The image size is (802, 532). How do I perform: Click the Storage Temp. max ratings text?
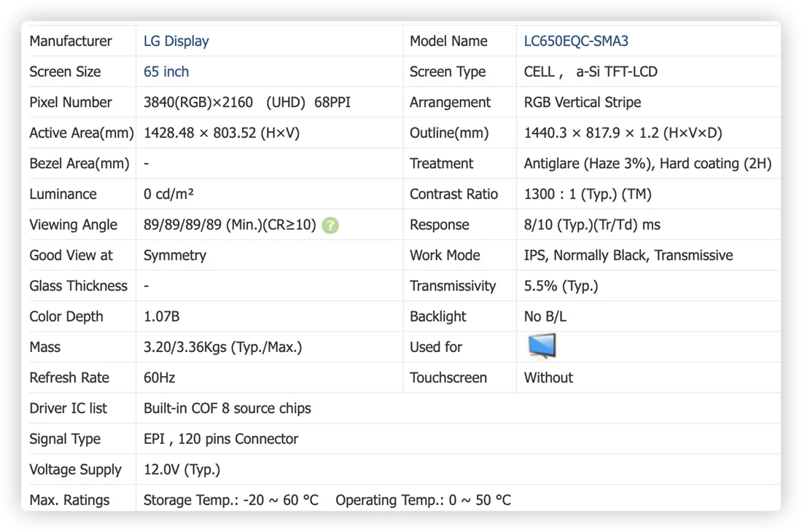230,500
